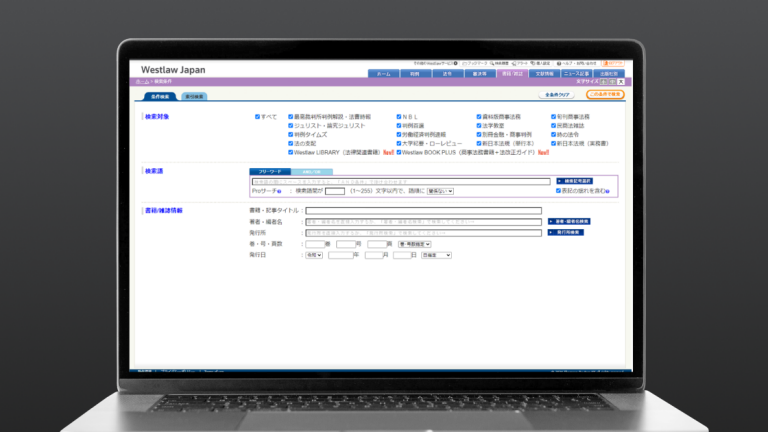Click the orange この条件で検索 button
The width and height of the screenshot is (768, 432).
coord(605,94)
